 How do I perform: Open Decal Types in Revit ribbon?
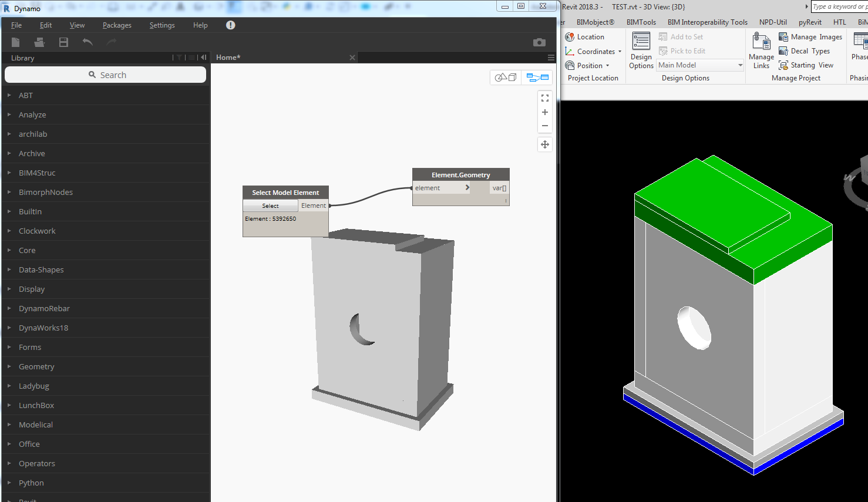805,51
